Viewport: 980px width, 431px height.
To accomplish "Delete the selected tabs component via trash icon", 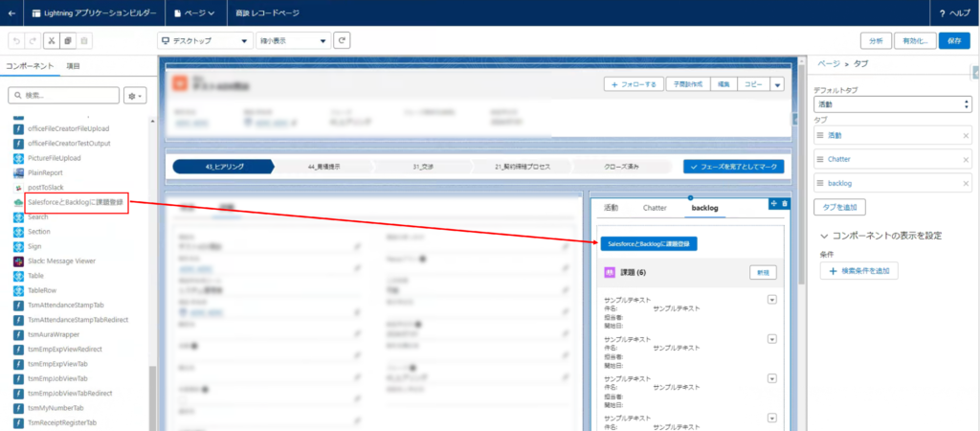I will point(785,203).
